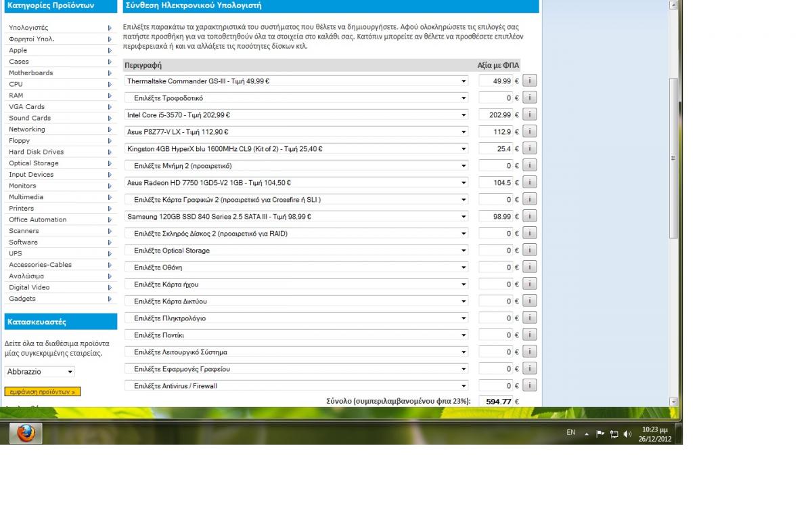Click the volume speaker icon in system tray
The image size is (812, 508).
pyautogui.click(x=627, y=433)
